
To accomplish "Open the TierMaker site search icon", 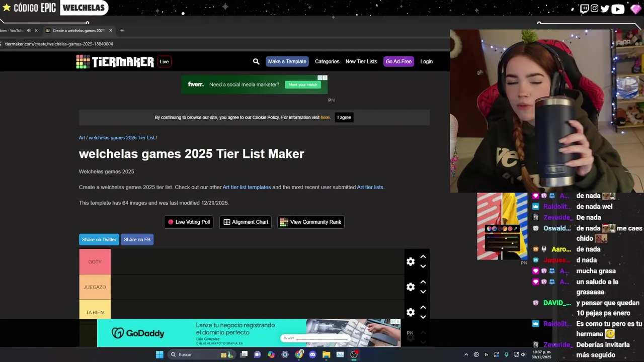I will pos(256,61).
